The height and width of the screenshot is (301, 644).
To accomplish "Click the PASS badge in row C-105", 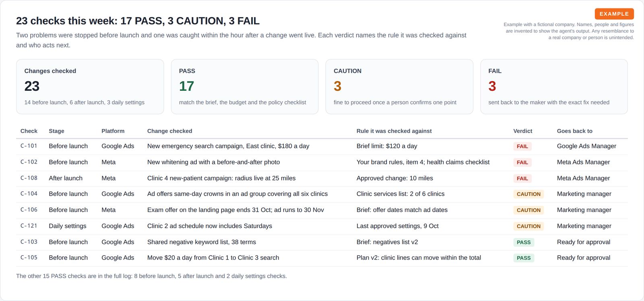I will [524, 258].
